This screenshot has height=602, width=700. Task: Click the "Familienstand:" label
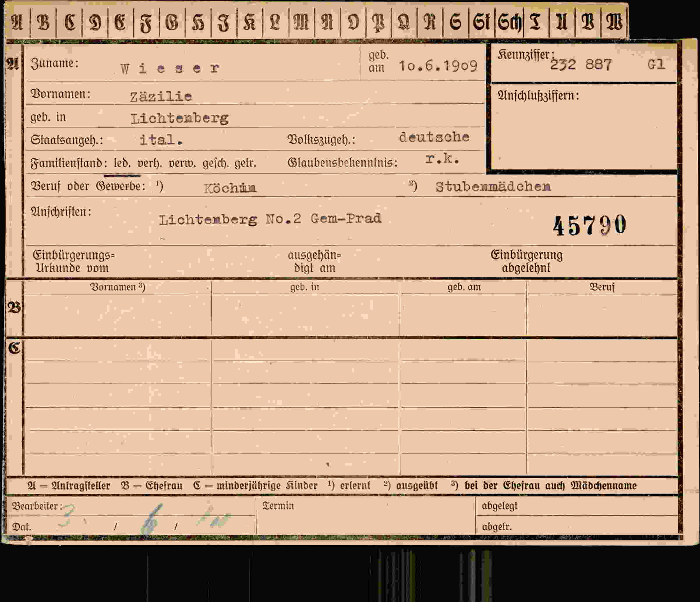[x=69, y=163]
